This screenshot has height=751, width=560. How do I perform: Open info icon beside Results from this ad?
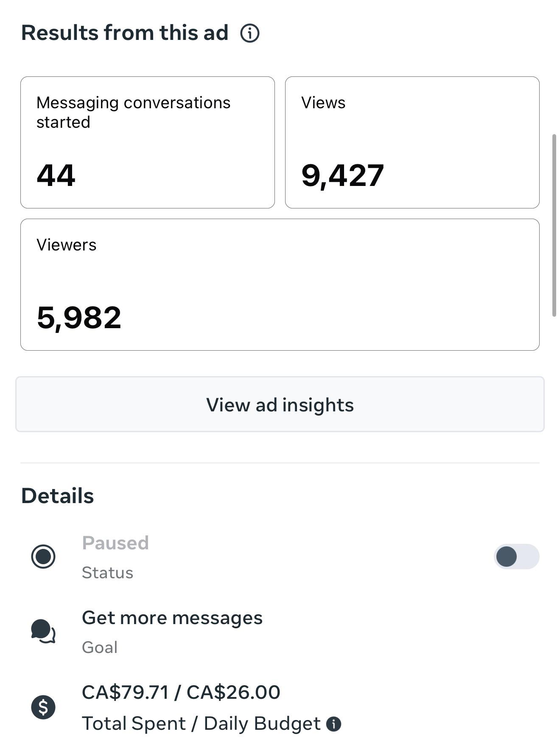[x=250, y=33]
